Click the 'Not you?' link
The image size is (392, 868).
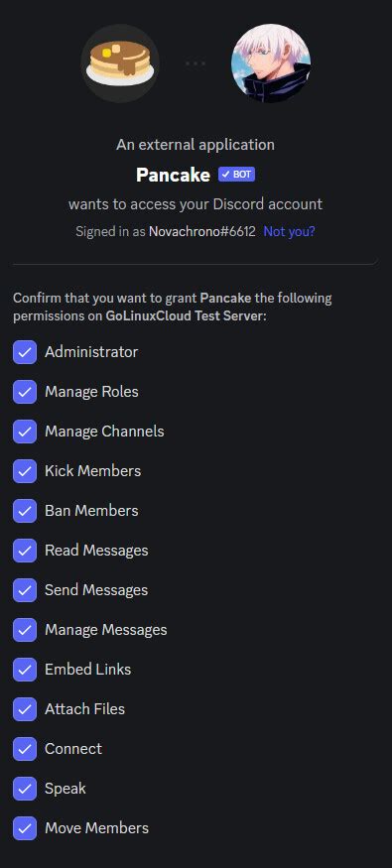tap(289, 231)
